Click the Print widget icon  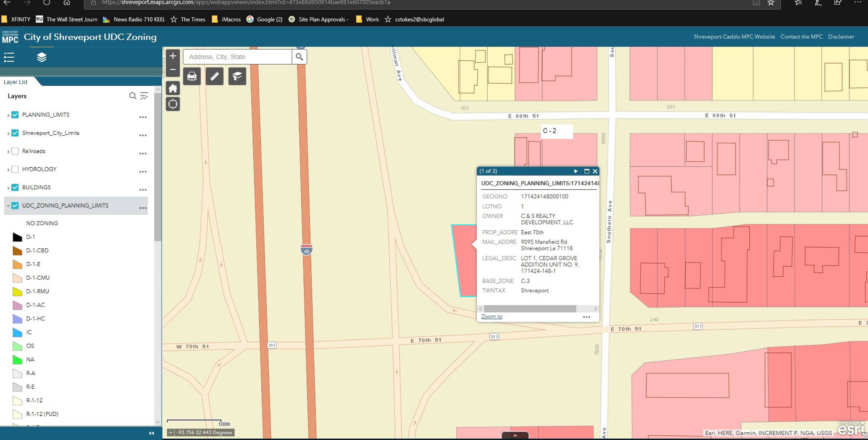[x=192, y=76]
